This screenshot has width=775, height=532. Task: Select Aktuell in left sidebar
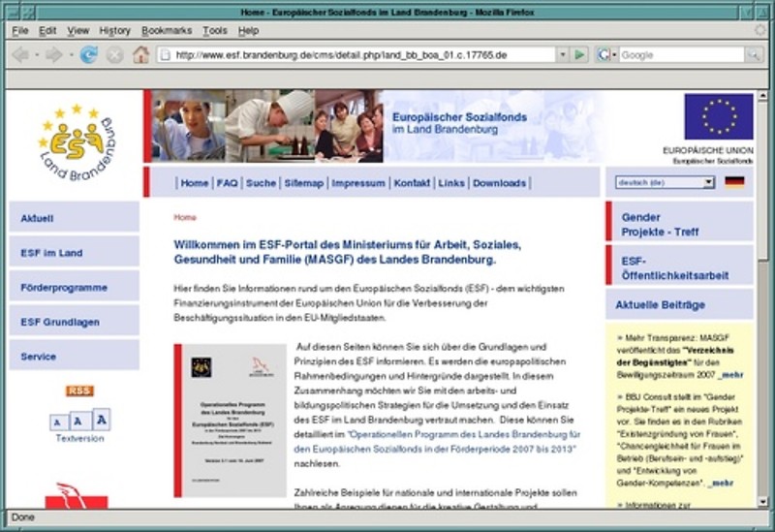point(75,217)
